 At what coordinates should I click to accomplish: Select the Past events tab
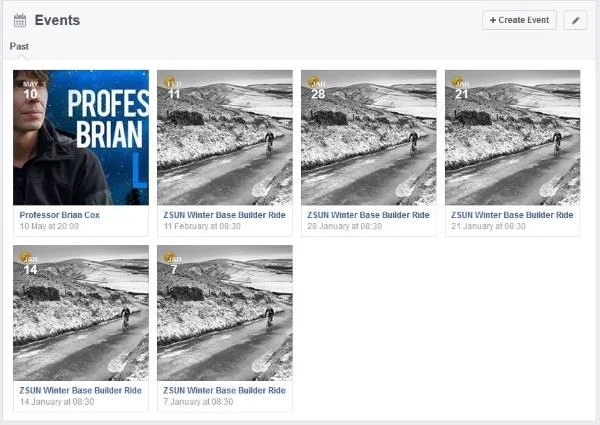point(19,46)
